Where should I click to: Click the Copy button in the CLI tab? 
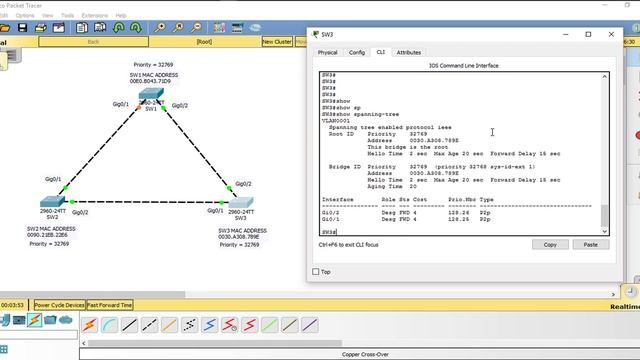[x=550, y=244]
